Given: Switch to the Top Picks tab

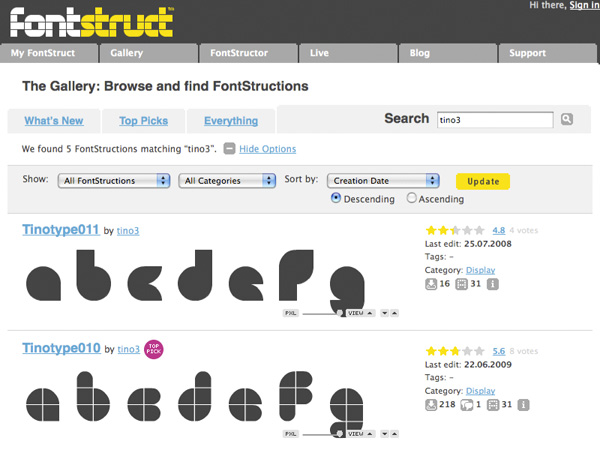Looking at the screenshot, I should click(x=143, y=121).
